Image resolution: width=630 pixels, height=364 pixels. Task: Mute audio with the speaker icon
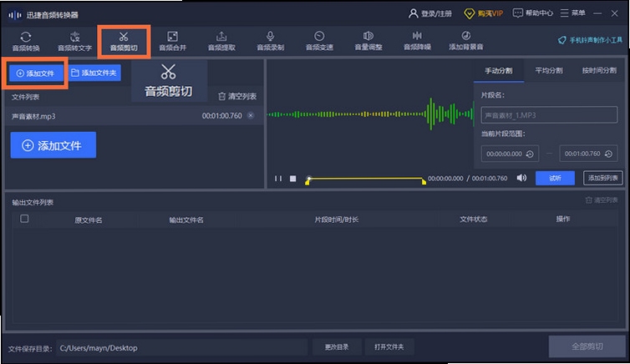[x=521, y=178]
